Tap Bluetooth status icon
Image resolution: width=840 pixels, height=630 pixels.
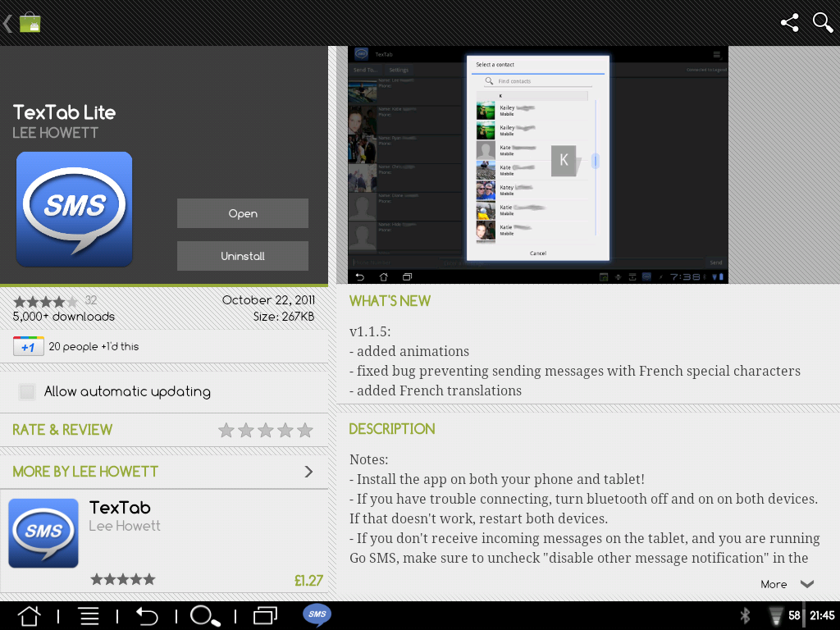click(745, 615)
